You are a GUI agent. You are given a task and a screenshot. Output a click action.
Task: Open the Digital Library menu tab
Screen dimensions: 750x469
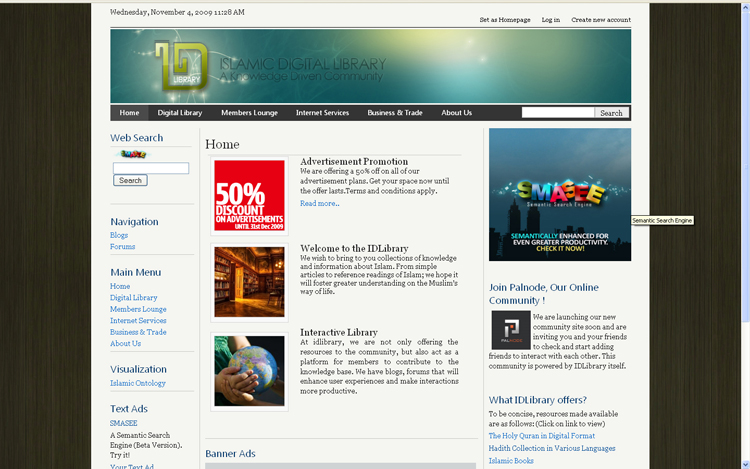click(180, 113)
